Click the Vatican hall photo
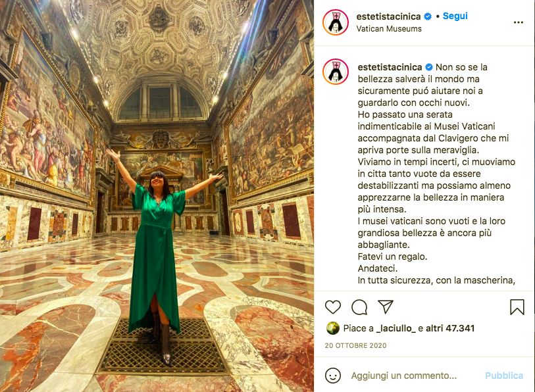Viewport: 535px width, 392px height. pyautogui.click(x=157, y=196)
